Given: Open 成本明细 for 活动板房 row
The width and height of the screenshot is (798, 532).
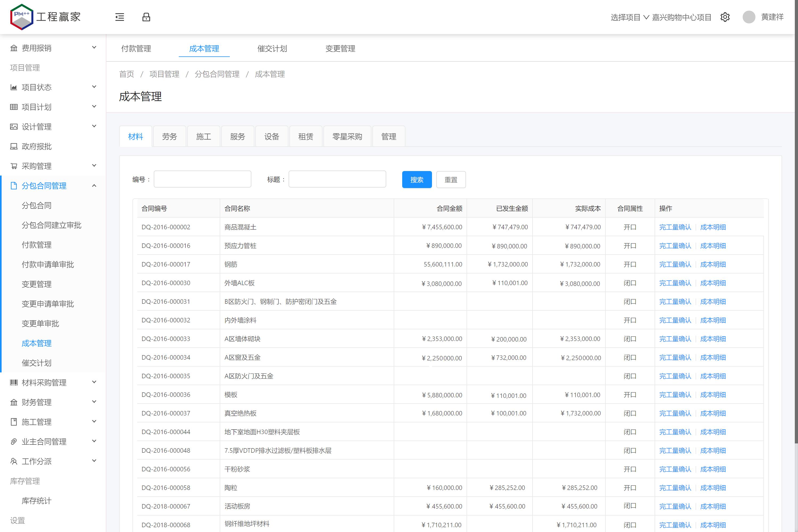Looking at the screenshot, I should [x=713, y=506].
